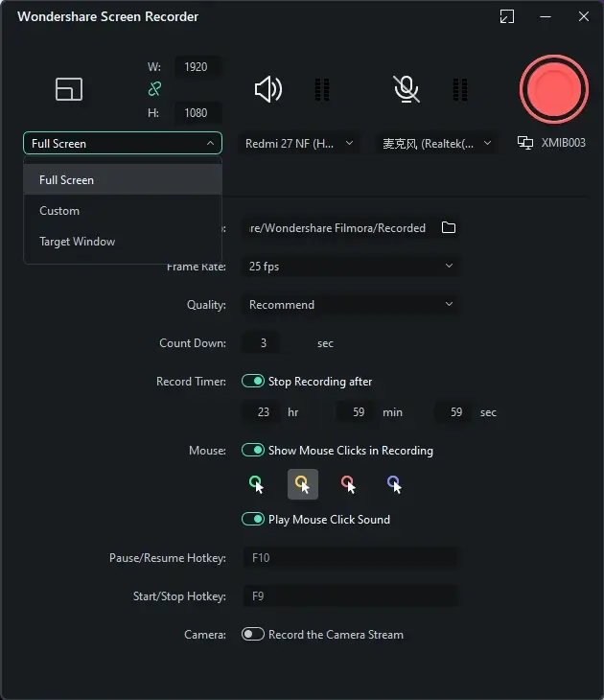Click the Record Timer: label
This screenshot has width=604, height=700.
(x=191, y=382)
